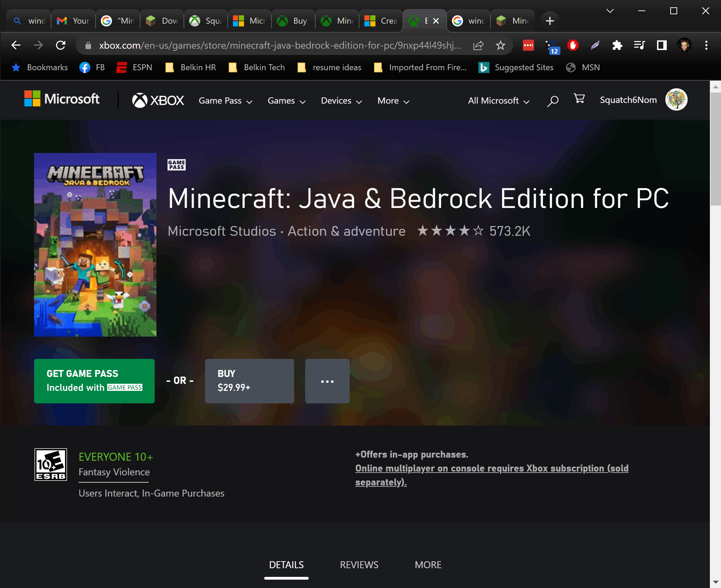Click the Game Pass badge above title
Image resolution: width=721 pixels, height=588 pixels.
coord(177,165)
